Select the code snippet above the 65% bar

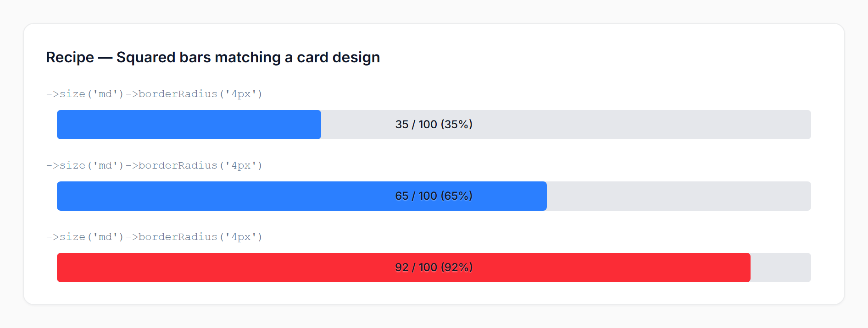coord(154,165)
